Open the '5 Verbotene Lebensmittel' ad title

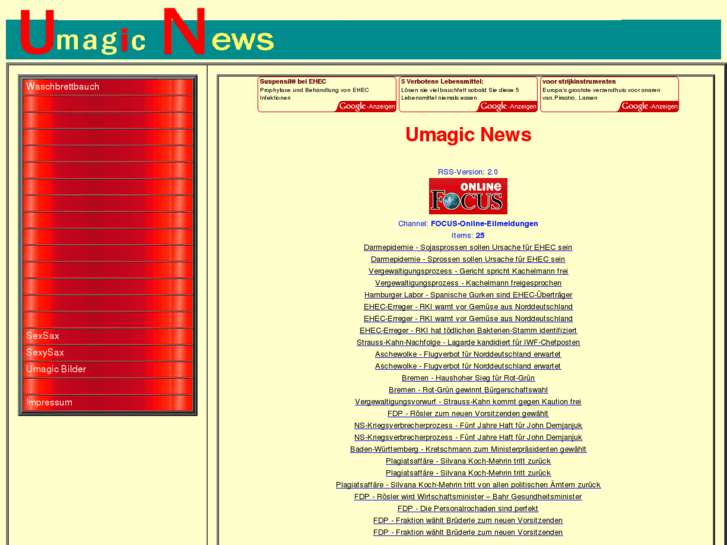tap(442, 82)
